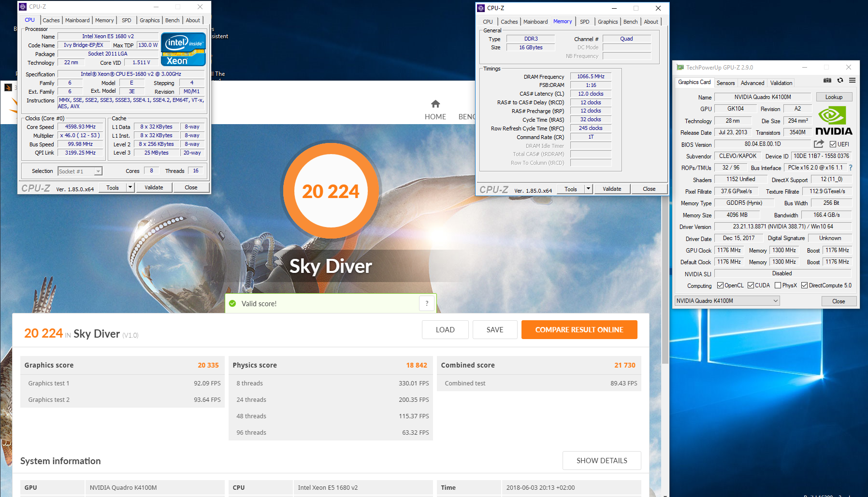Open the NVIDIA Quadro K4100M GPU selector dropdown

[727, 301]
